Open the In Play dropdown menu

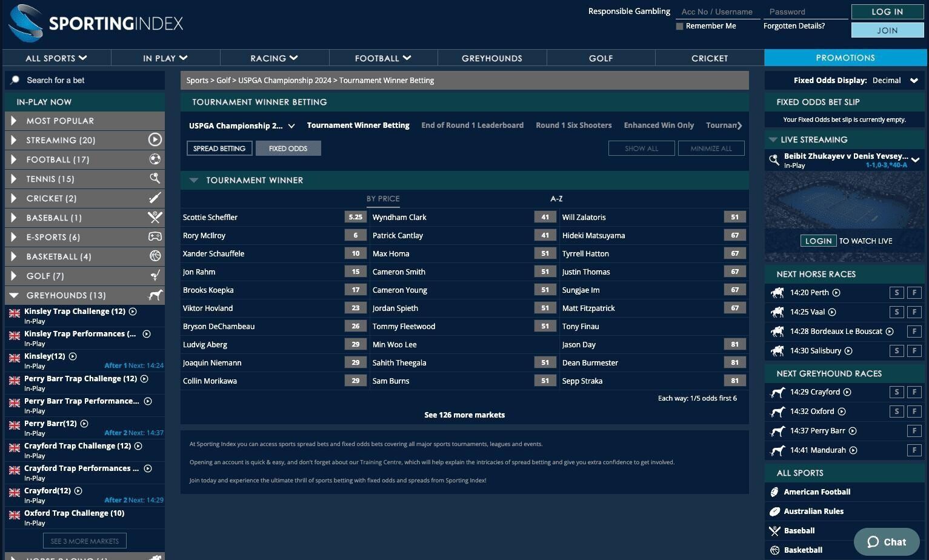coord(165,58)
